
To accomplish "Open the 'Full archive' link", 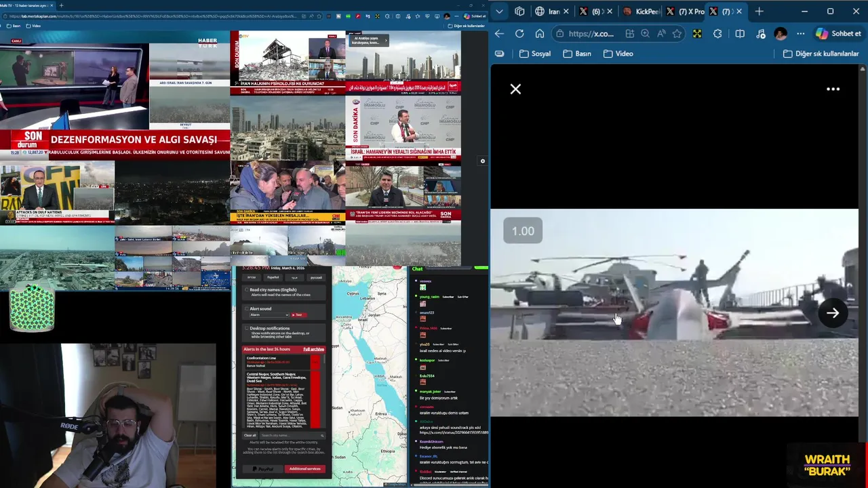I will (x=313, y=349).
